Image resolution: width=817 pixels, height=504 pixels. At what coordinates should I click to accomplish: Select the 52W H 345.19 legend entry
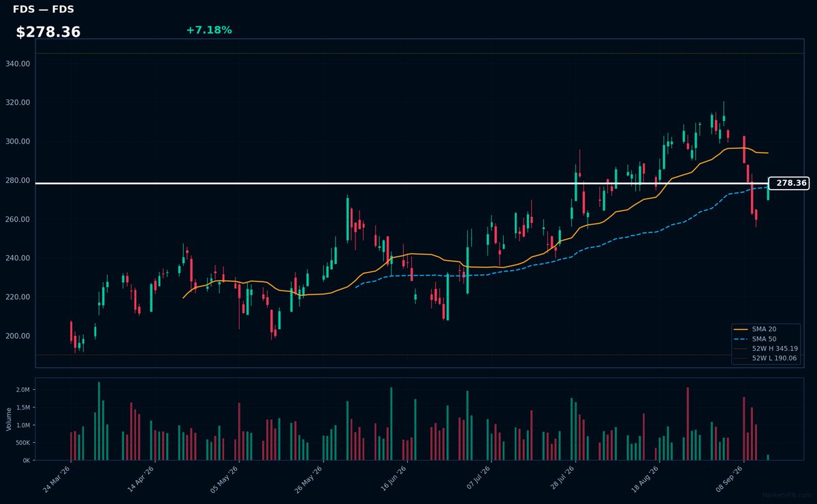tap(767, 348)
